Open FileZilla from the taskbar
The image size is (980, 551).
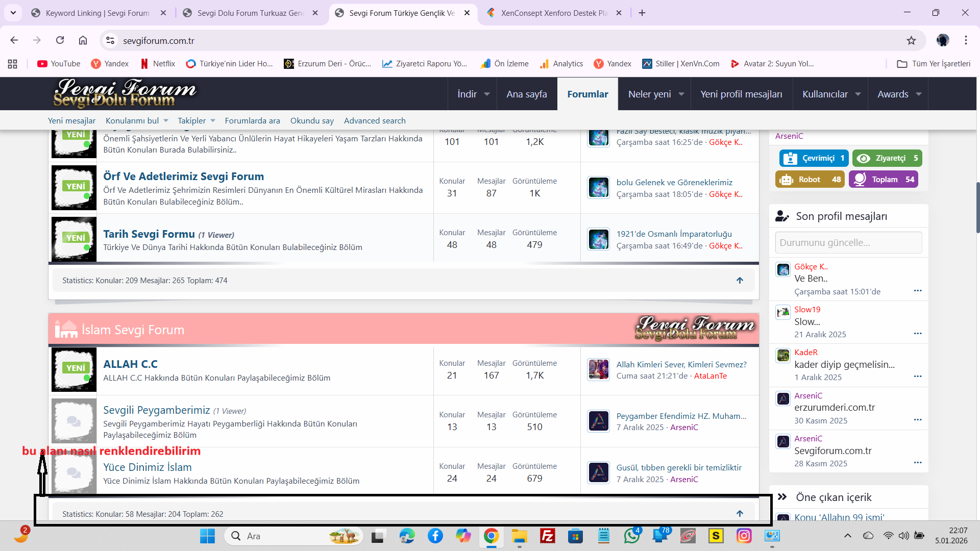[547, 536]
